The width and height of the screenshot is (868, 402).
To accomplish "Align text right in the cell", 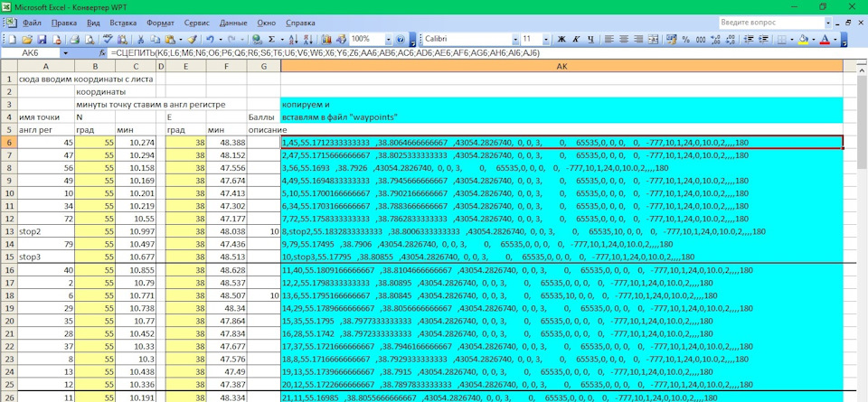I will click(638, 40).
